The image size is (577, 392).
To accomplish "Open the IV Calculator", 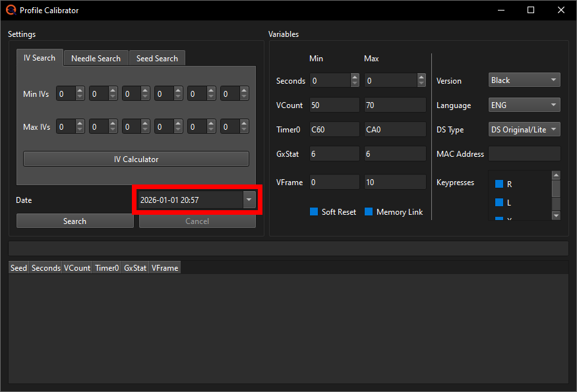I will [136, 159].
